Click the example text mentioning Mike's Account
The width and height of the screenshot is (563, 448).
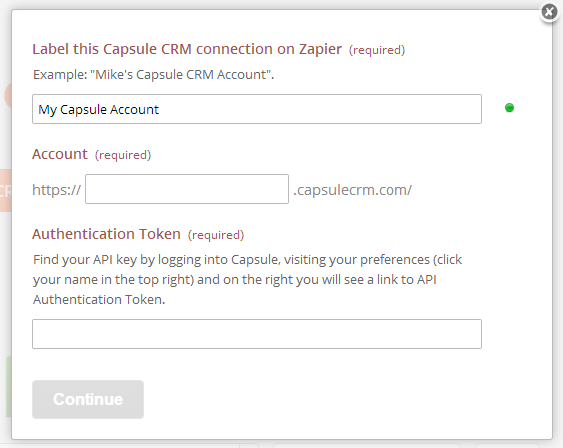coord(153,75)
